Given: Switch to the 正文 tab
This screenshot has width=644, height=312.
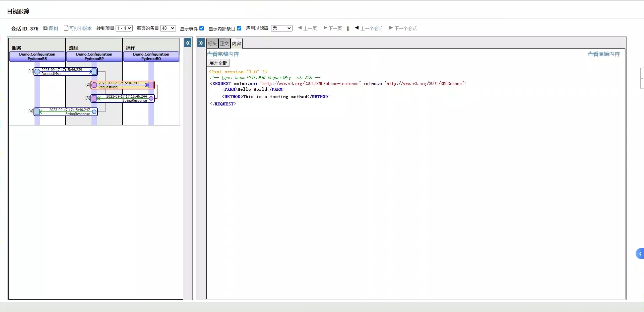Looking at the screenshot, I should [224, 44].
